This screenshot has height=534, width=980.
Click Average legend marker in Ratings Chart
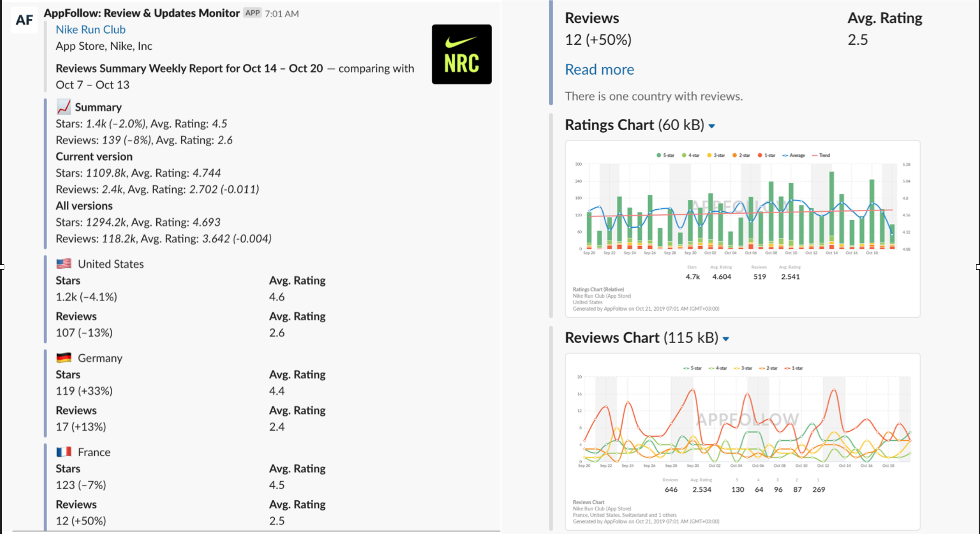pyautogui.click(x=785, y=155)
